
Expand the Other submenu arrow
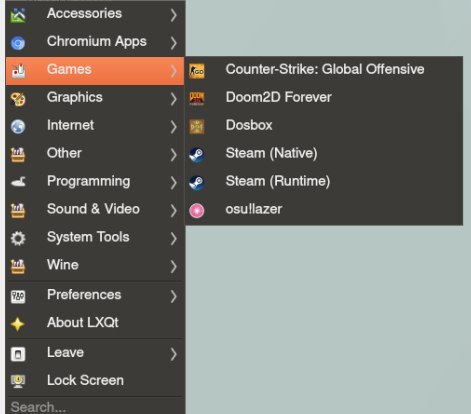(173, 155)
